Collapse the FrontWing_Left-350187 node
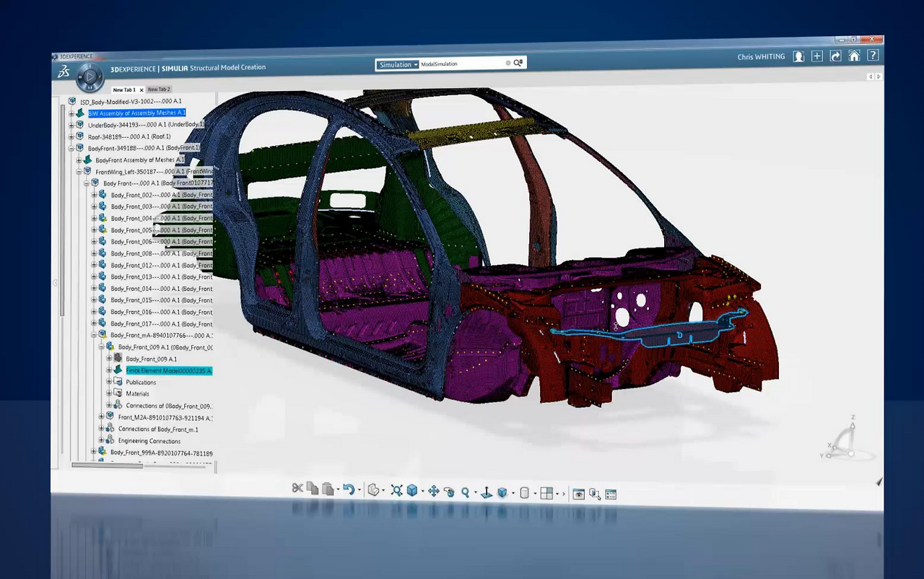924x579 pixels. pyautogui.click(x=78, y=172)
